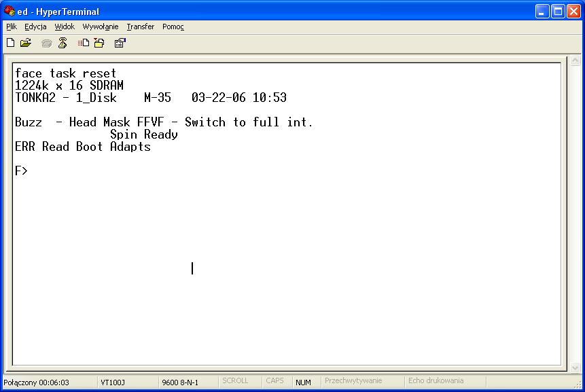
Task: Maximize the HyperTerminal window
Action: pyautogui.click(x=558, y=12)
